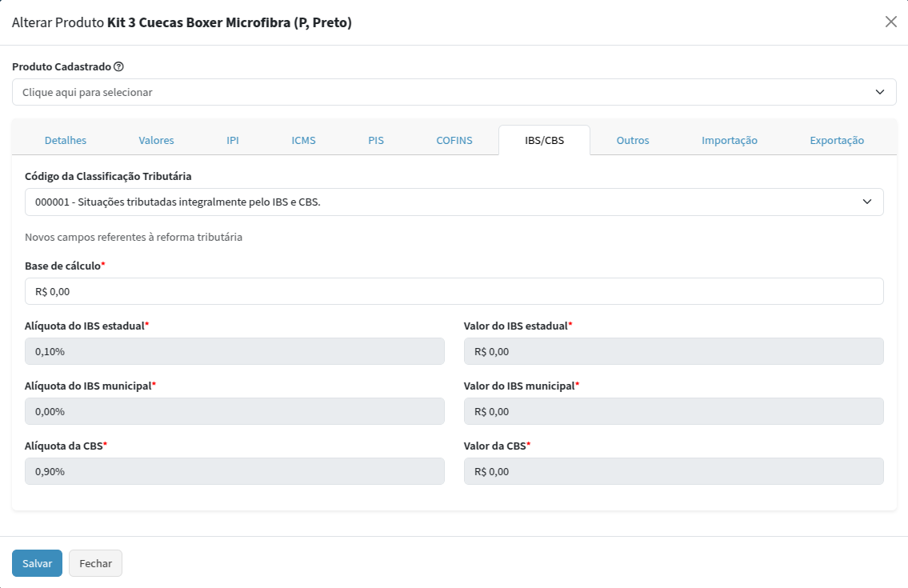This screenshot has width=908, height=588.
Task: Select the Valor do IBS municipal field
Action: (674, 411)
